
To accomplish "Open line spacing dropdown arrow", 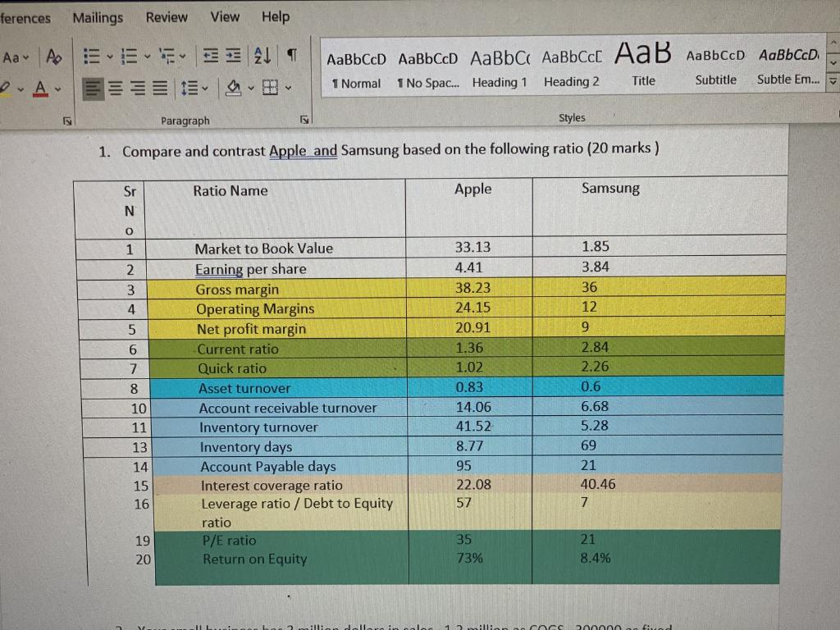I will click(205, 89).
